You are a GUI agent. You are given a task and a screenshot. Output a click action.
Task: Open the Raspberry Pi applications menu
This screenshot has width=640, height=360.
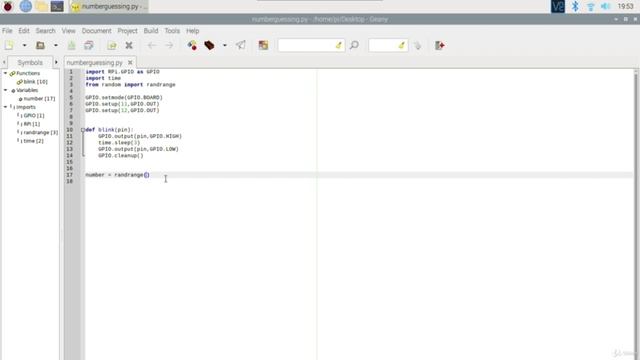pos(8,6)
